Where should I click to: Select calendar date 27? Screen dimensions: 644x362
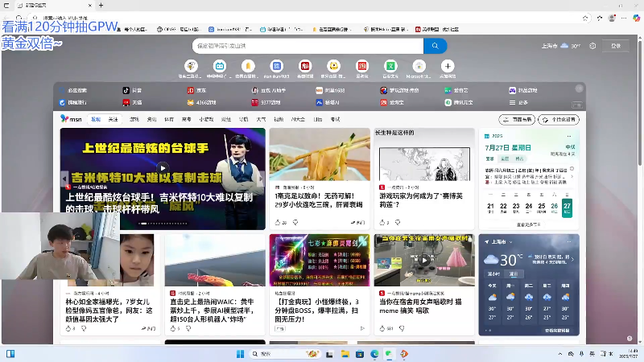(568, 208)
